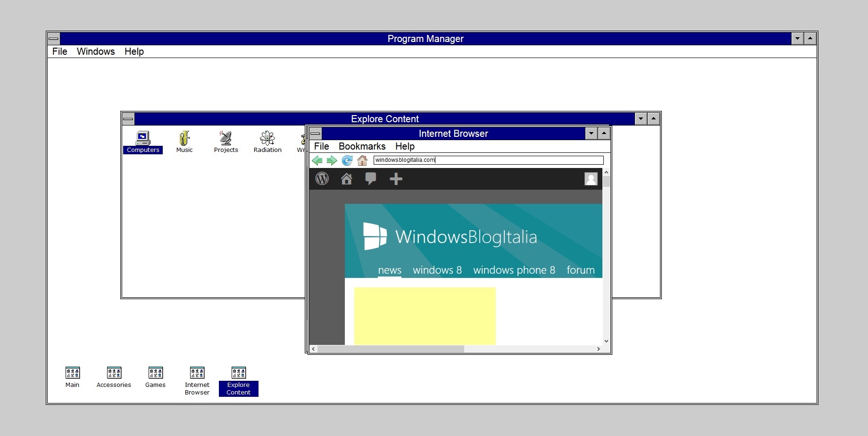Click the yellow banner on the page
This screenshot has height=436, width=868.
[x=425, y=316]
